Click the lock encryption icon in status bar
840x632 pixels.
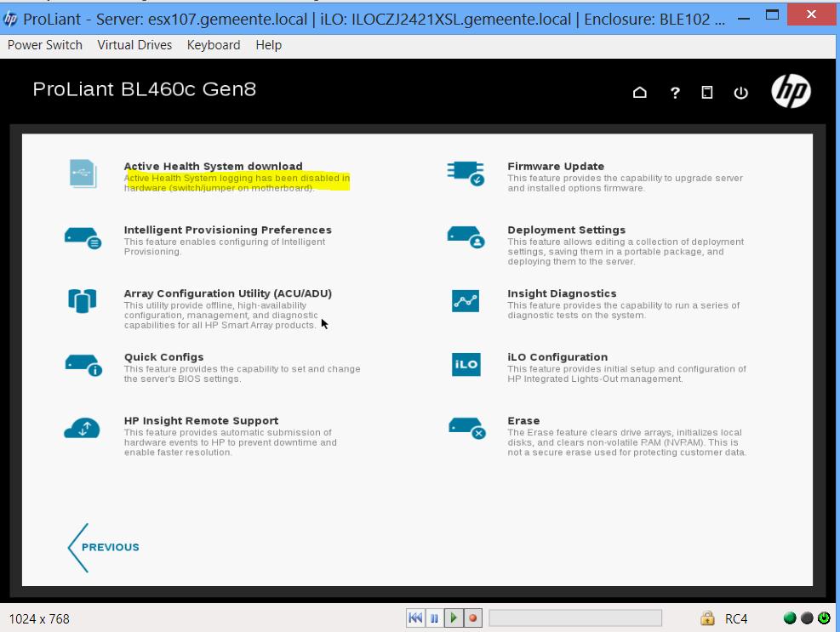706,618
